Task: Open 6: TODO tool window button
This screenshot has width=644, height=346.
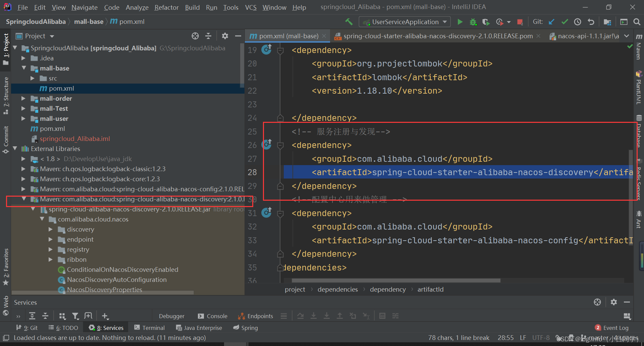Action: pos(63,328)
